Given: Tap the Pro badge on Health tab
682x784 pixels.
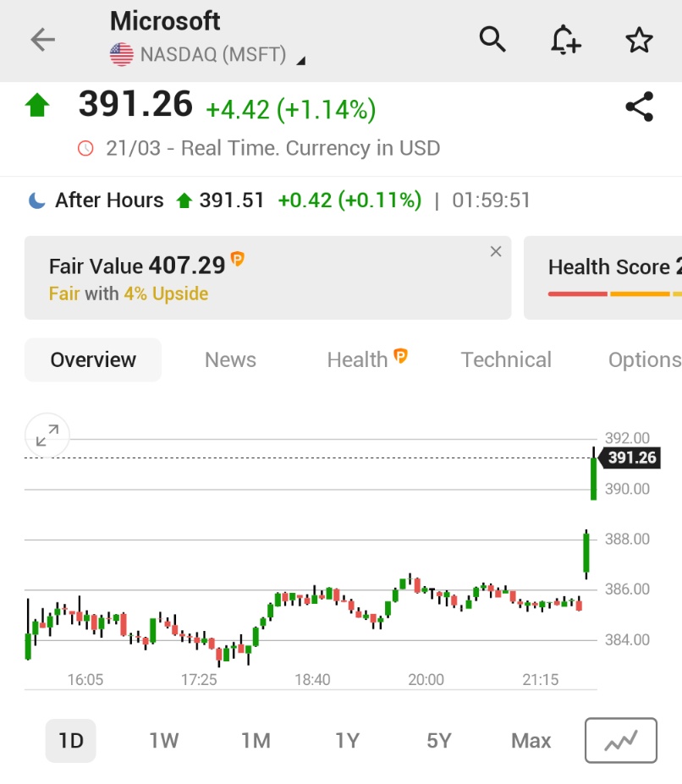Looking at the screenshot, I should click(400, 355).
